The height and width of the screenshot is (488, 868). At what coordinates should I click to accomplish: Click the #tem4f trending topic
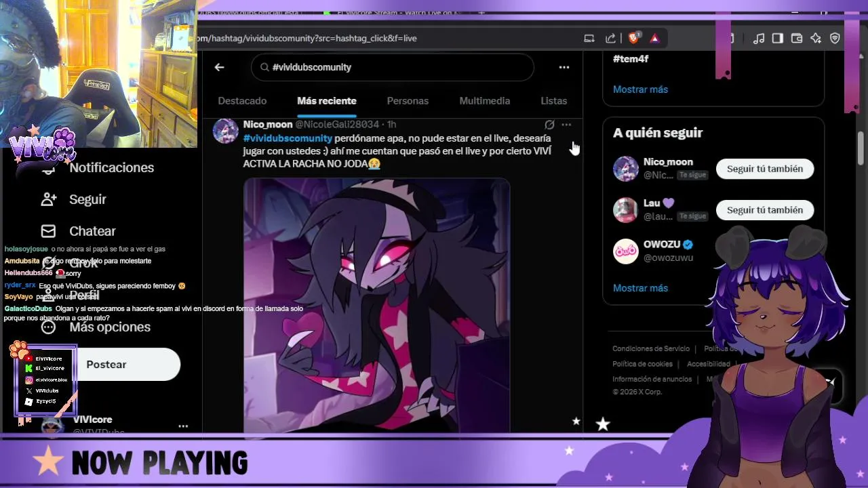tap(631, 59)
